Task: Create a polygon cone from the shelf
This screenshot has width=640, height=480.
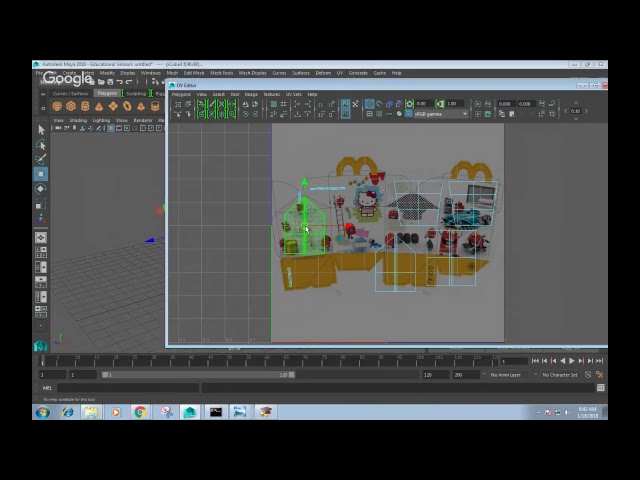Action: 99,107
